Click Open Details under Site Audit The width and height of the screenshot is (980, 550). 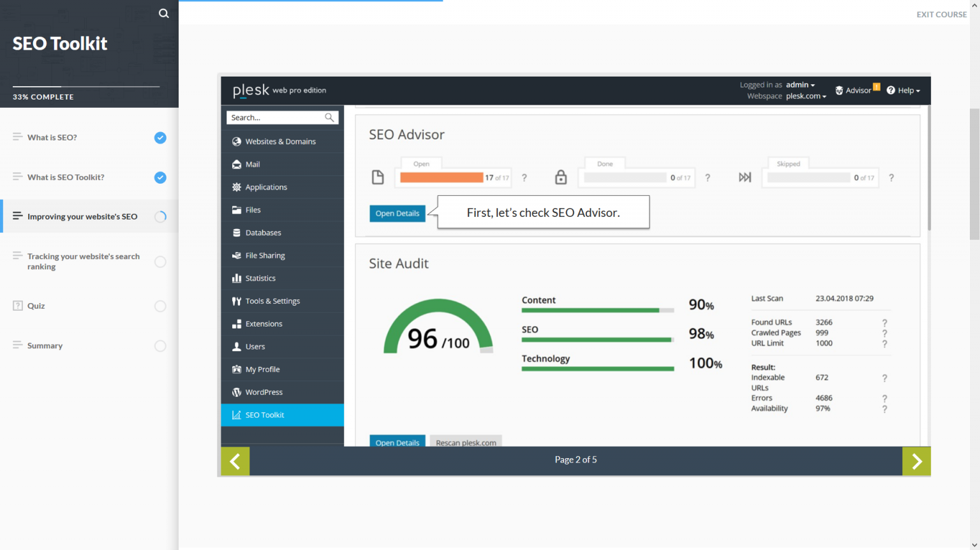[397, 441]
